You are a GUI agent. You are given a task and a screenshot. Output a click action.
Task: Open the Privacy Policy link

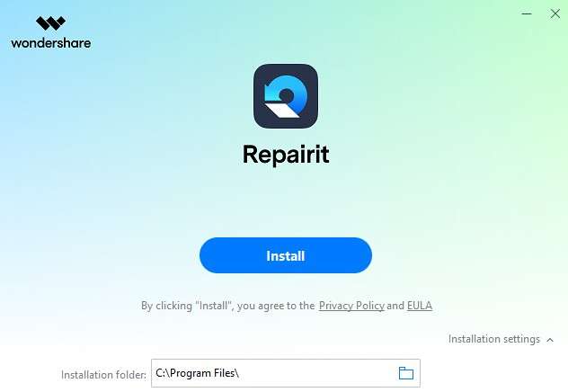pos(351,306)
